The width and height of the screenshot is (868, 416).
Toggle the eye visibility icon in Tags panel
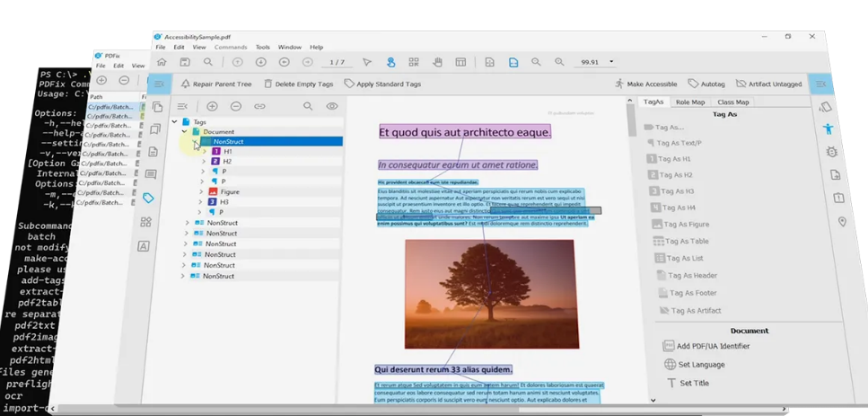click(332, 106)
